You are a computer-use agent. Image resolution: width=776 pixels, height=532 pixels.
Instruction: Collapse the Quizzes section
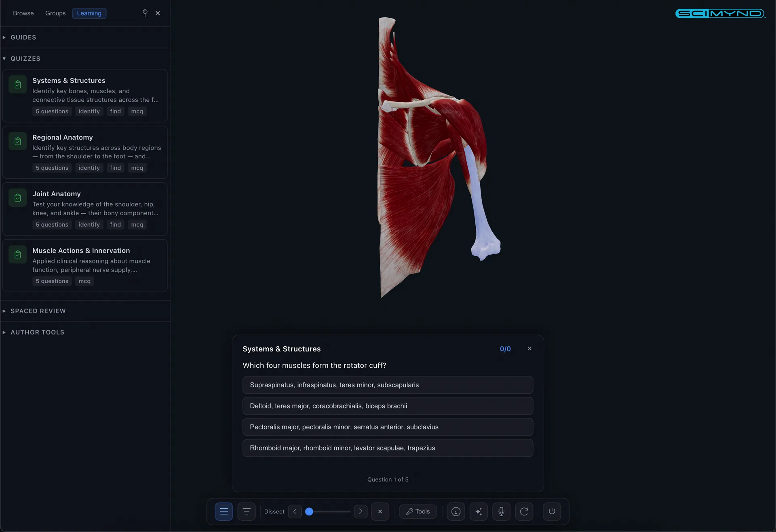coord(25,59)
